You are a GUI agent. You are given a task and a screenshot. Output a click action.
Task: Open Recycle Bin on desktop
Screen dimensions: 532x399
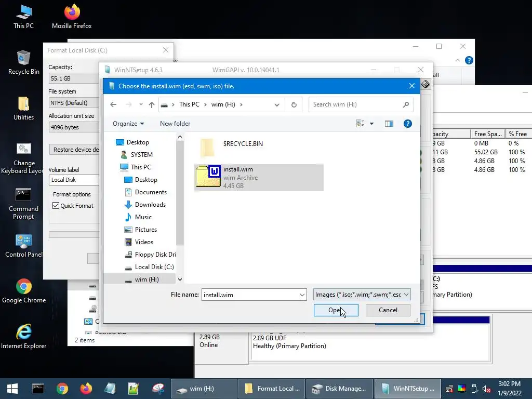click(23, 62)
